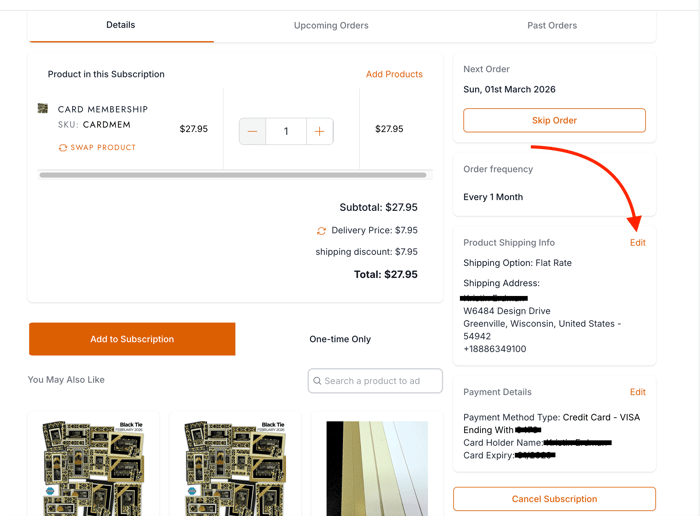Click the product search input field
This screenshot has height=516, width=700.
click(382, 381)
